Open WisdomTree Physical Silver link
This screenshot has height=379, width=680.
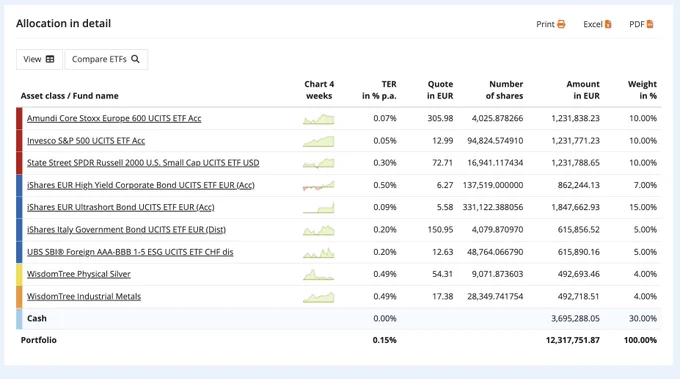point(78,274)
